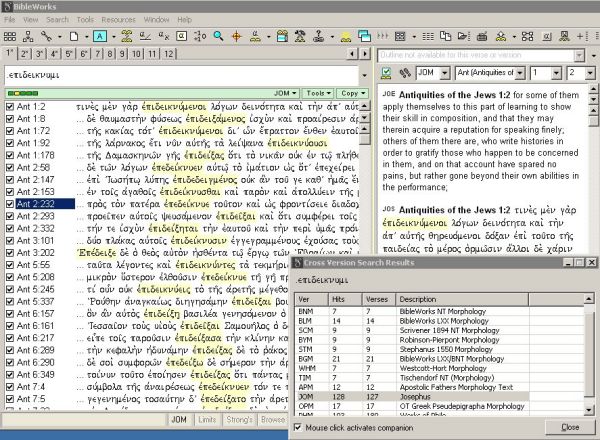This screenshot has height=440, width=600.
Task: Click the overlapping cyan windows icon
Action: coord(364,36)
